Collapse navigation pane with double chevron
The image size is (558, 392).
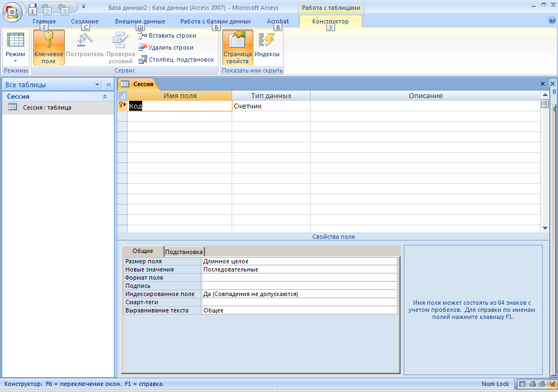[x=108, y=85]
